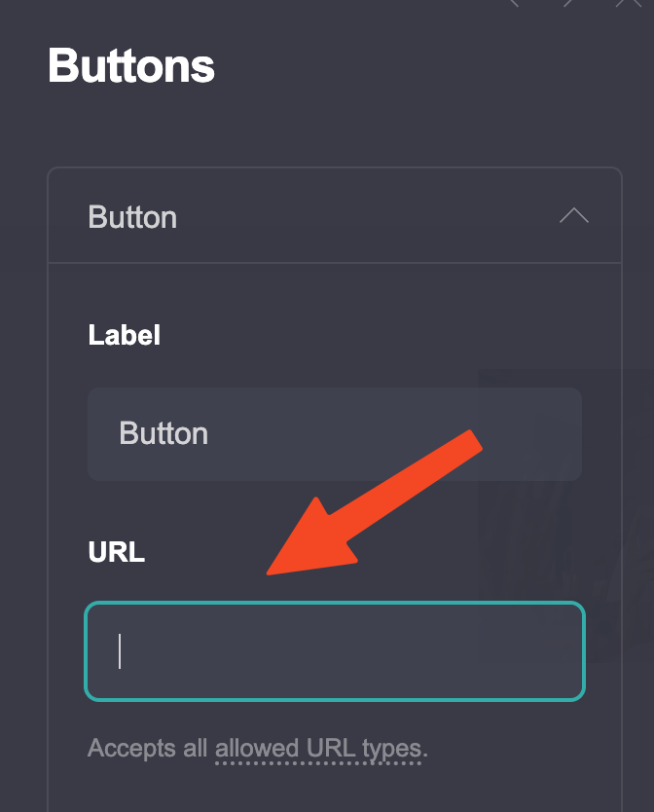Click the word 'Button' inside Label input
This screenshot has width=654, height=812.
tap(163, 433)
